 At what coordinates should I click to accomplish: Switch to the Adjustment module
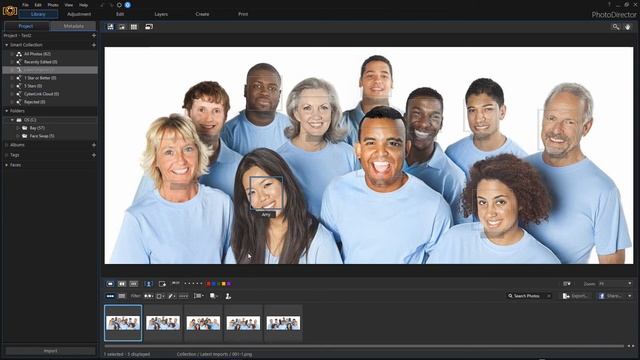pos(79,14)
